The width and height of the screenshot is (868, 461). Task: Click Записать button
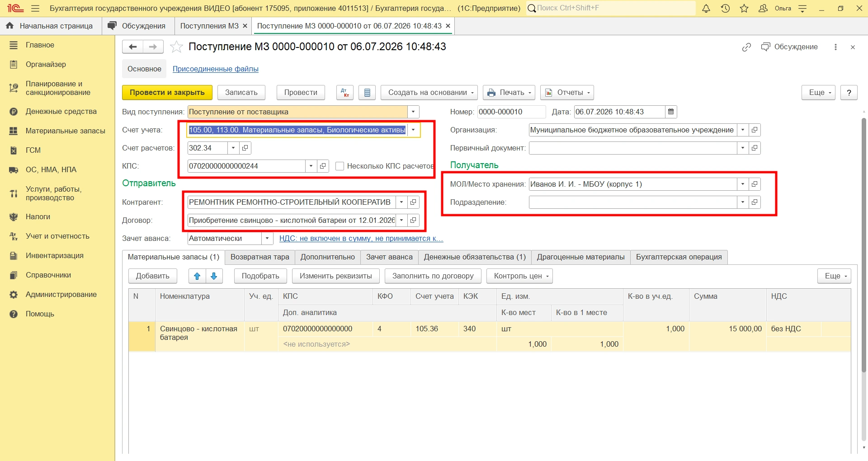point(241,93)
